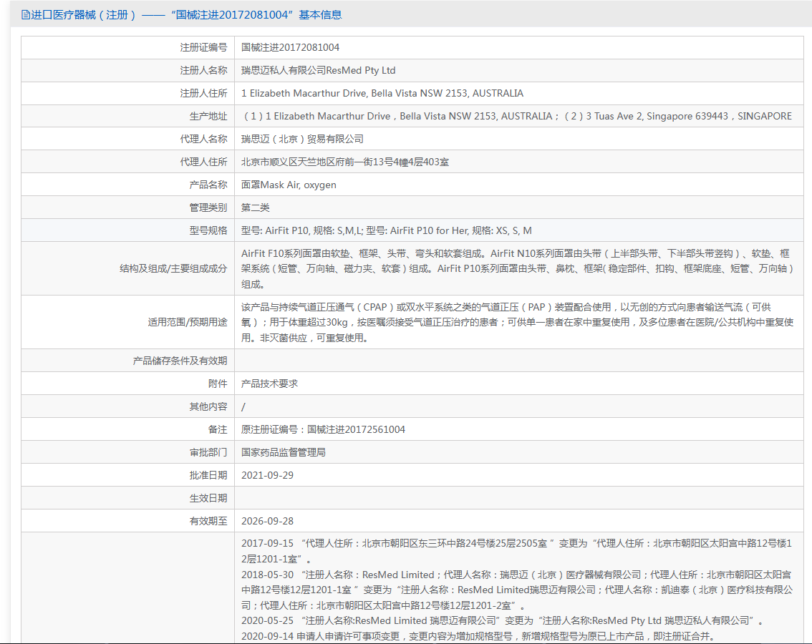The height and width of the screenshot is (644, 812).
Task: Click the 代理人名称 label
Action: click(x=203, y=139)
